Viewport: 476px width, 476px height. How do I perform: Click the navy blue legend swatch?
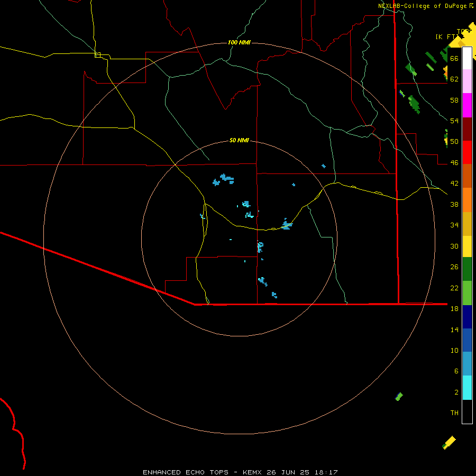coord(467,317)
